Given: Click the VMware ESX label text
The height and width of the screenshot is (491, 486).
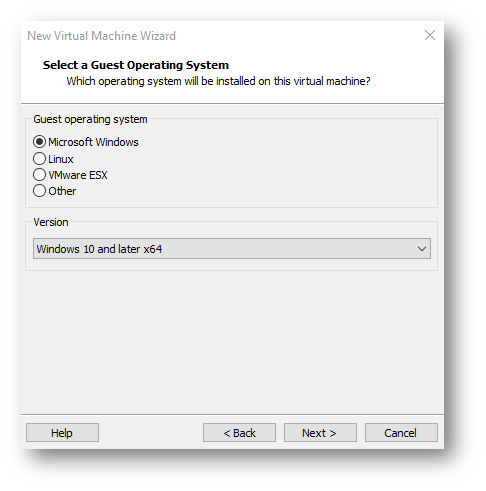Looking at the screenshot, I should [78, 175].
